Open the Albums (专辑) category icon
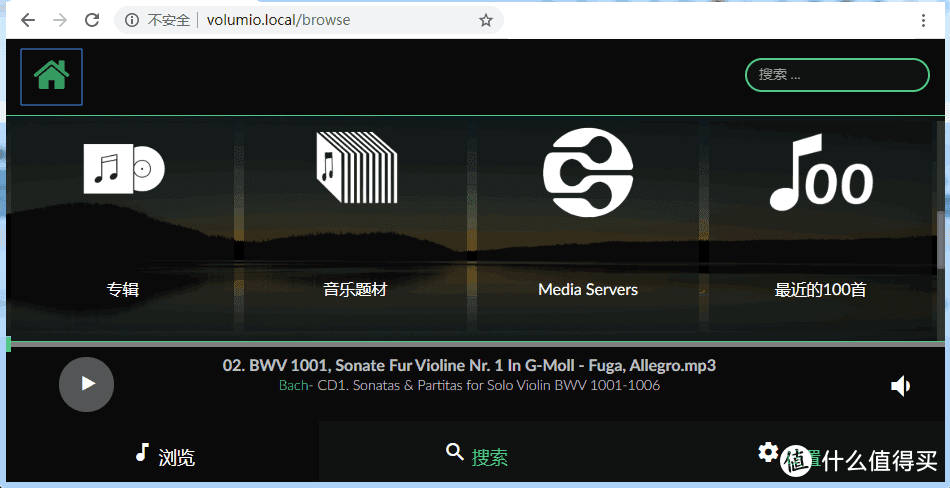The width and height of the screenshot is (950, 488). tap(123, 172)
